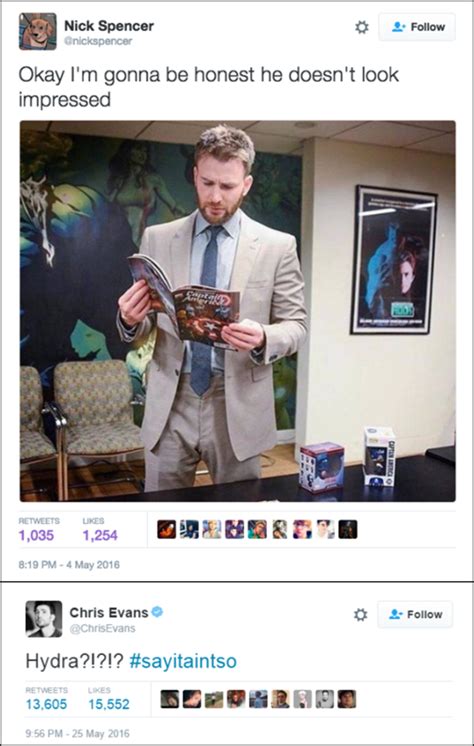
Task: Open the 9:56 PM - 25 May 2016 timestamp
Action: click(x=78, y=733)
